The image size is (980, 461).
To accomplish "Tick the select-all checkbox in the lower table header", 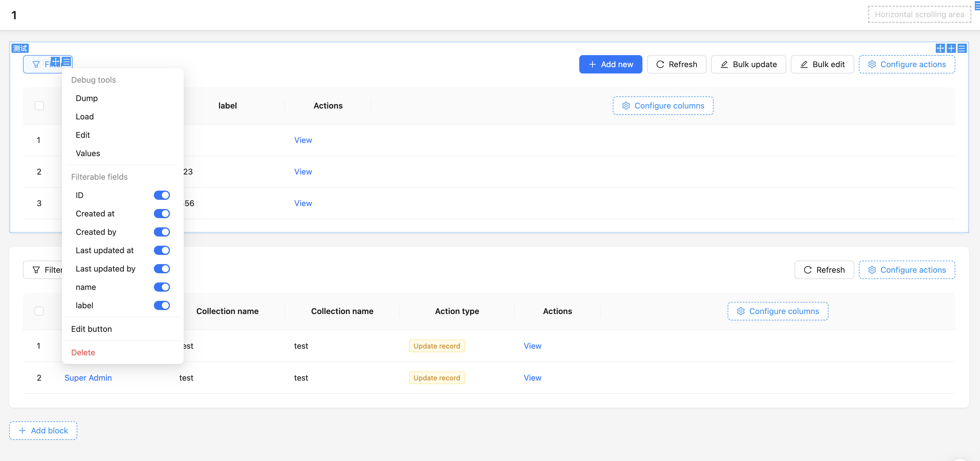I will point(39,311).
